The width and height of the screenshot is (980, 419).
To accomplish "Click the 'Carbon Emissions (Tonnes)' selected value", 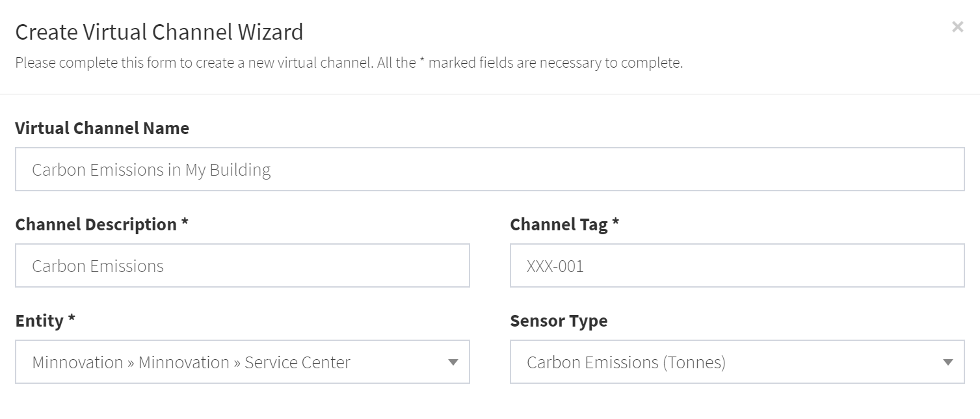I will click(x=626, y=362).
